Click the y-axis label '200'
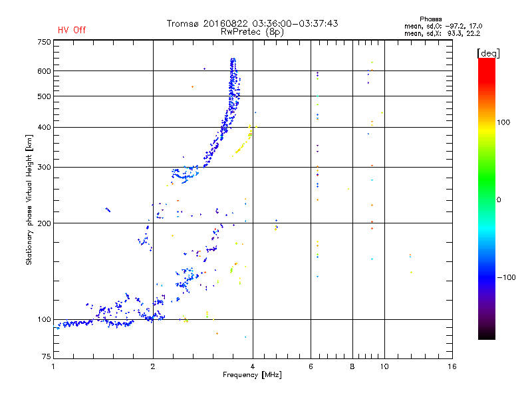This screenshot has height=399, width=532. pyautogui.click(x=44, y=223)
